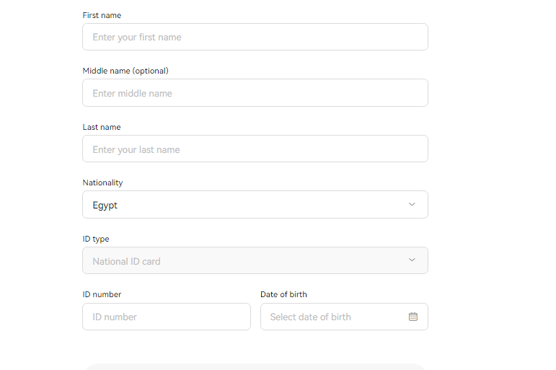
Task: Click 'Enter your last name' placeholder text
Action: tap(136, 150)
